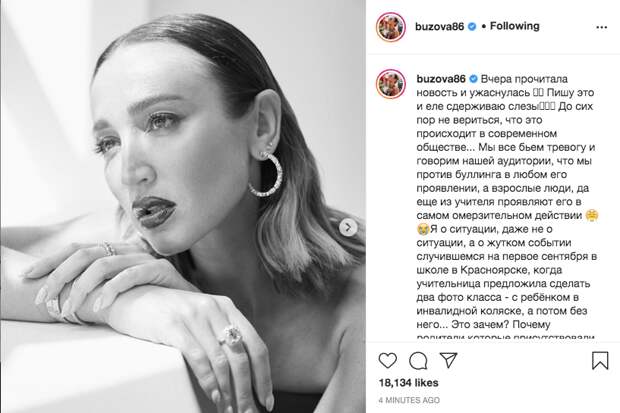Share the post with the paper plane icon
This screenshot has height=413, width=620.
[x=448, y=360]
